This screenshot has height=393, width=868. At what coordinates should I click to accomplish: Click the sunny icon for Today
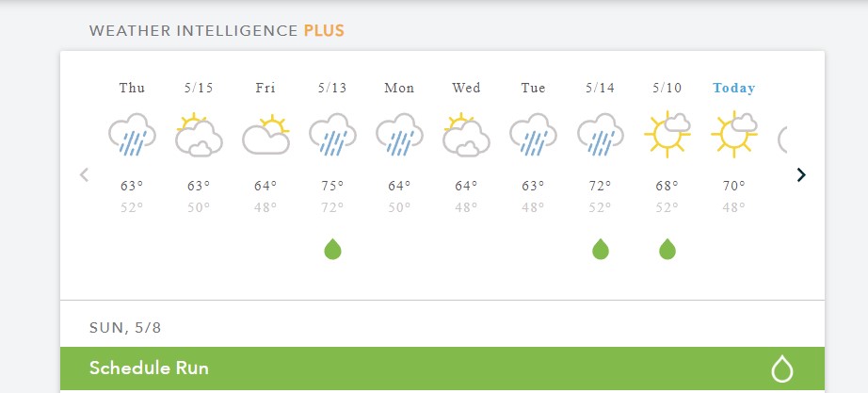pyautogui.click(x=734, y=134)
